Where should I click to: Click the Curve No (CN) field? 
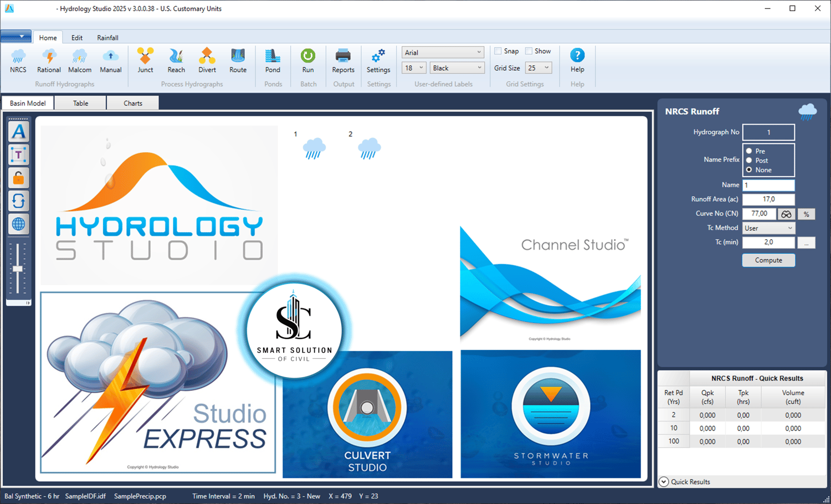coord(760,214)
